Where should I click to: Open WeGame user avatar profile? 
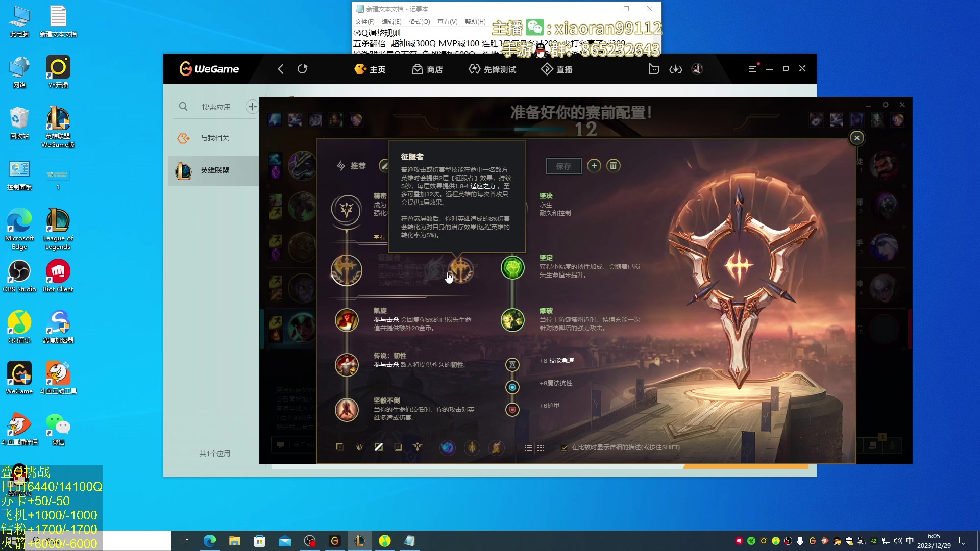click(x=697, y=69)
